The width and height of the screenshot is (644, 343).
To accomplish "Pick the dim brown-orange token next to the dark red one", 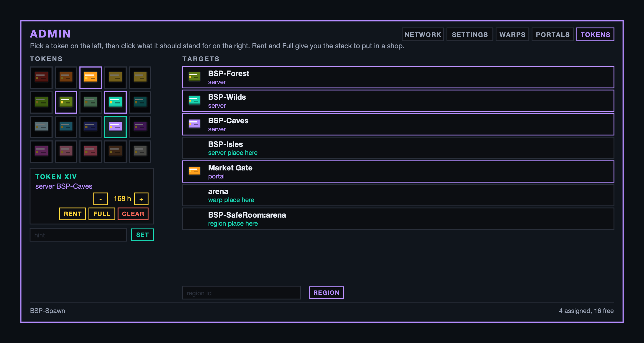I will click(66, 78).
